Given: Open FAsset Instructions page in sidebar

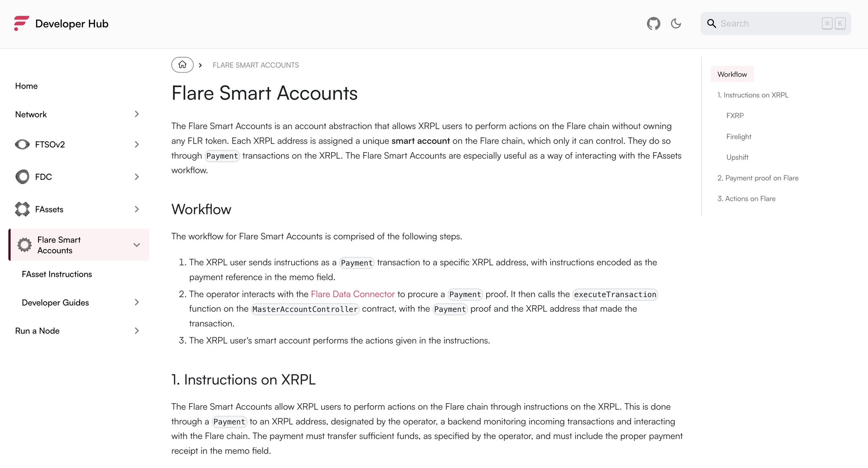Looking at the screenshot, I should 57,274.
